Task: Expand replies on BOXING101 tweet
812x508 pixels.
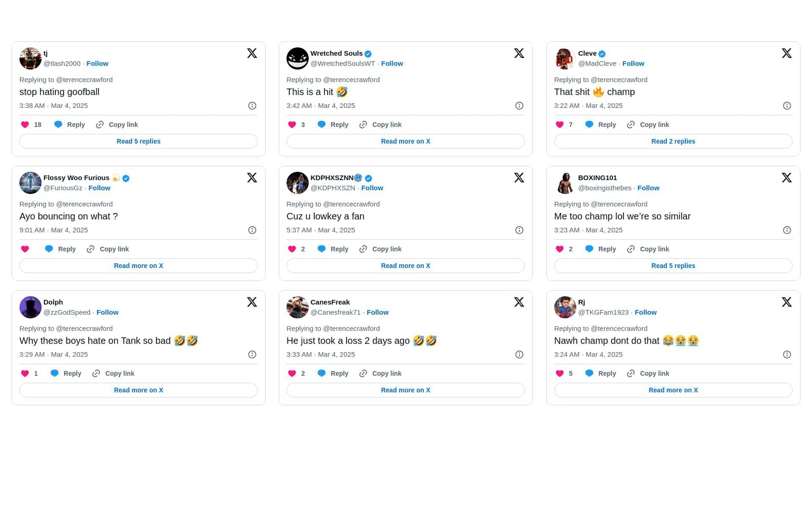Action: 672,266
